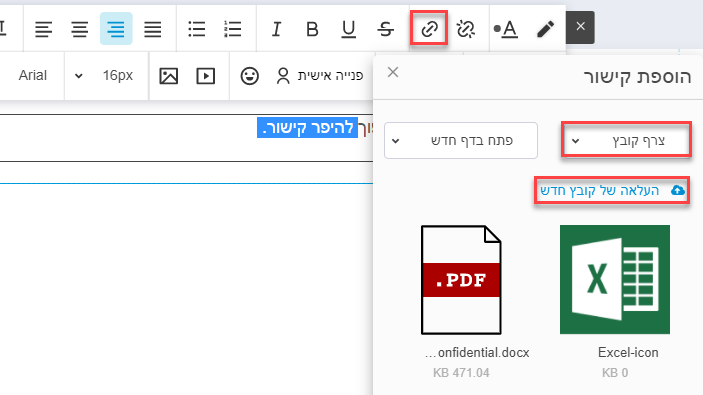This screenshot has height=395, width=703.
Task: Click the pencil highlight tool
Action: [545, 29]
